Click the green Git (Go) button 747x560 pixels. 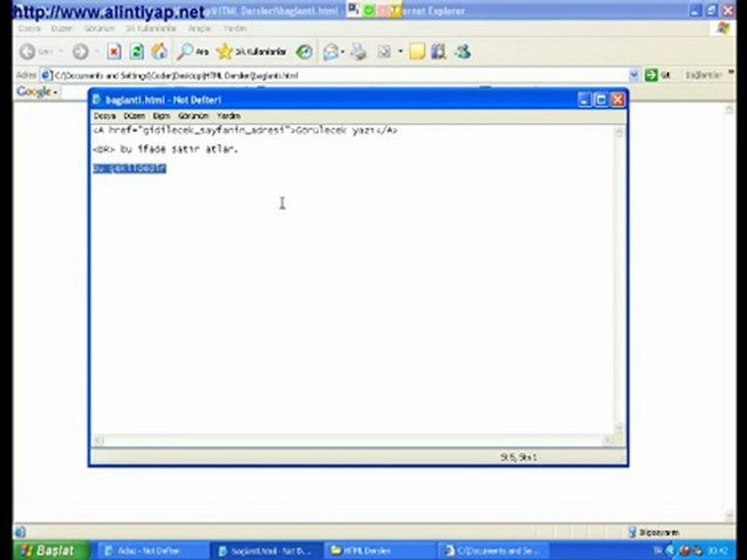658,75
